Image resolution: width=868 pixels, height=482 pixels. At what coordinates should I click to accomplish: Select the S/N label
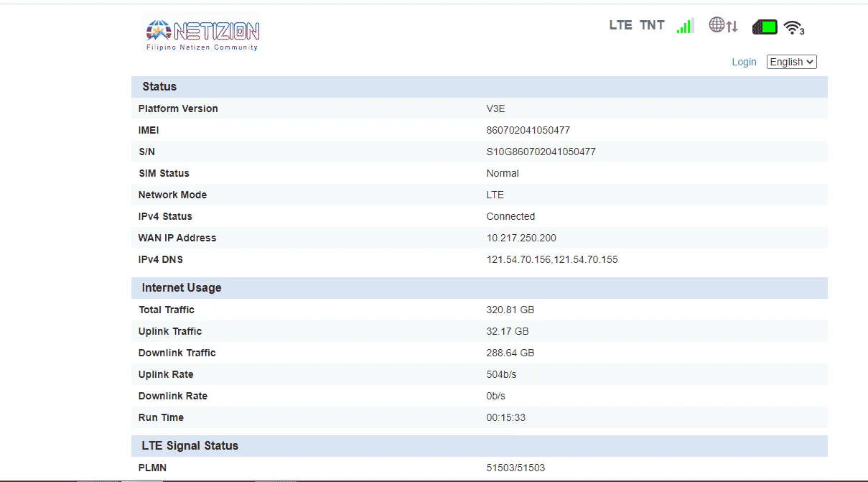pyautogui.click(x=146, y=152)
